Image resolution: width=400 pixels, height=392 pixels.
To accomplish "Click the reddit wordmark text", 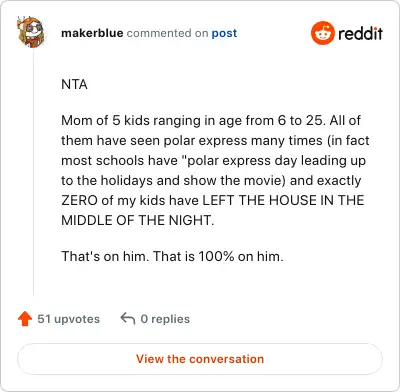I will click(x=360, y=33).
